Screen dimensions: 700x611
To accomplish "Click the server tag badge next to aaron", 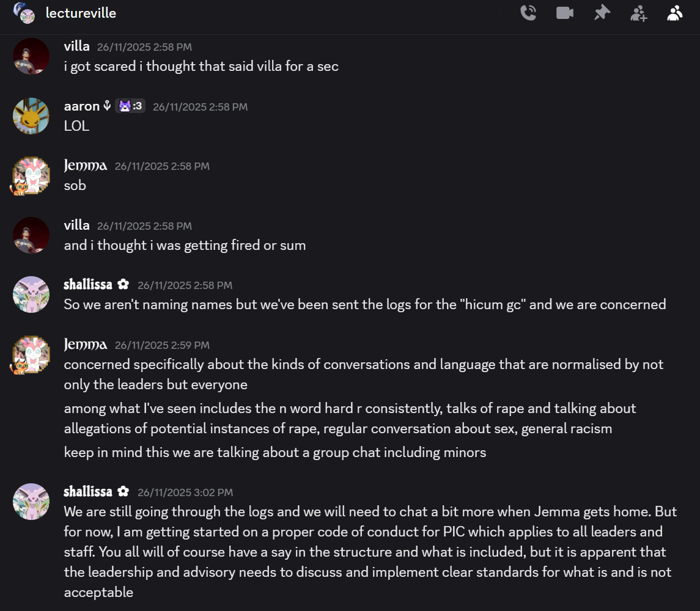I will coord(130,106).
